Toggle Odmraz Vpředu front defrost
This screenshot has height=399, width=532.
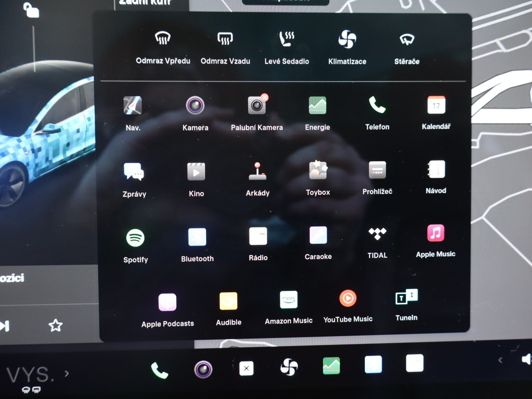coord(163,39)
